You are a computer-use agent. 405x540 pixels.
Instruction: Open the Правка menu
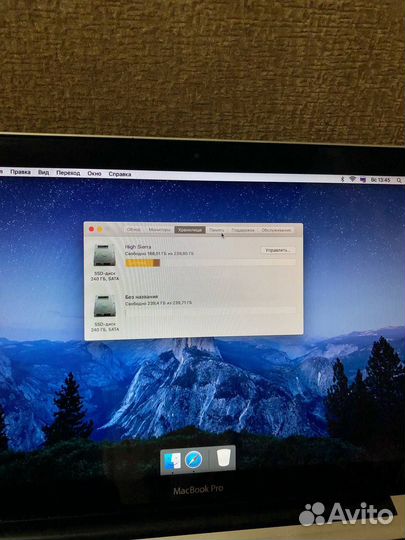20,172
